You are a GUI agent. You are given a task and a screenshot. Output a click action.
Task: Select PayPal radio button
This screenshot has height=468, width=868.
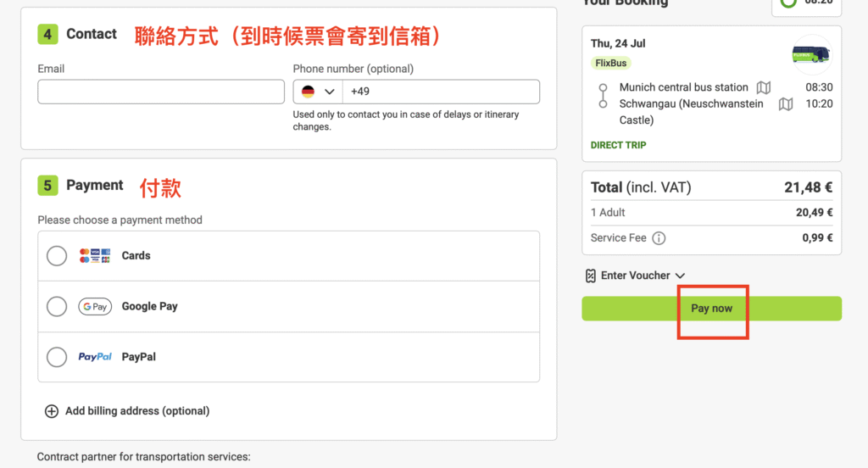[x=57, y=357]
